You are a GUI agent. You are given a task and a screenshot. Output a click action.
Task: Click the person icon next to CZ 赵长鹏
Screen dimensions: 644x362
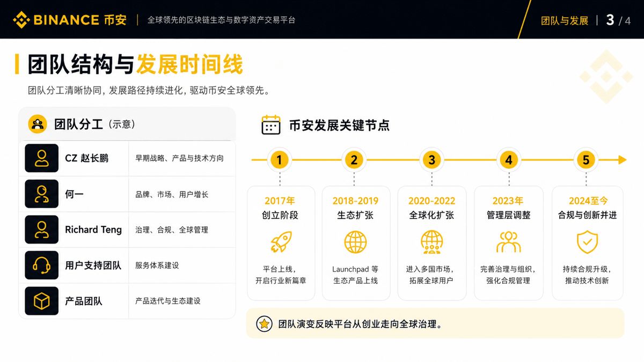(42, 158)
